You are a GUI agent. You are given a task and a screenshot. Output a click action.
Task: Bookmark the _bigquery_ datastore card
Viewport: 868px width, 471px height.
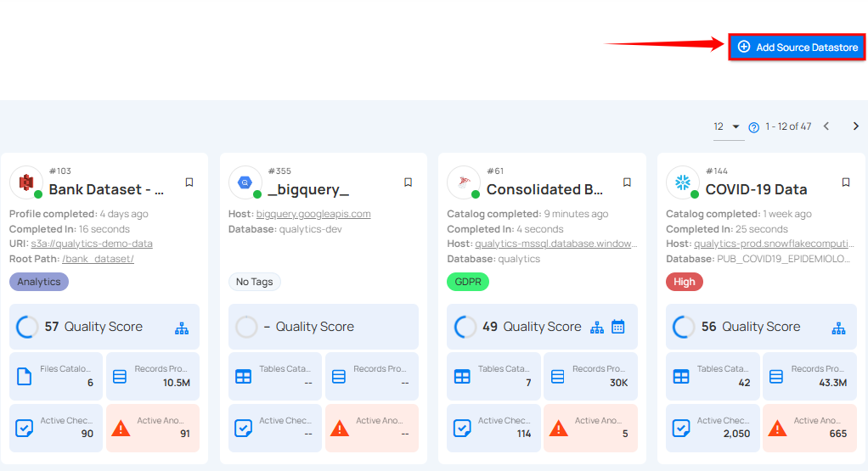point(408,182)
